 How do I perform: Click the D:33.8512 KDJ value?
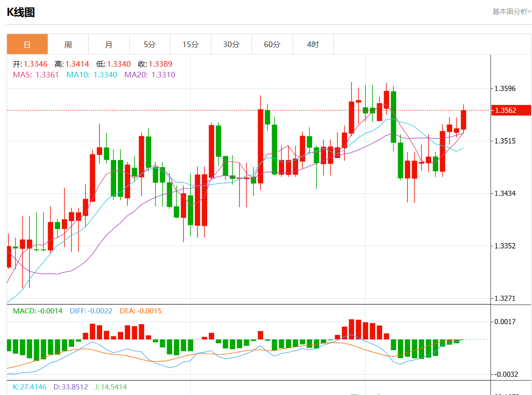pos(70,387)
